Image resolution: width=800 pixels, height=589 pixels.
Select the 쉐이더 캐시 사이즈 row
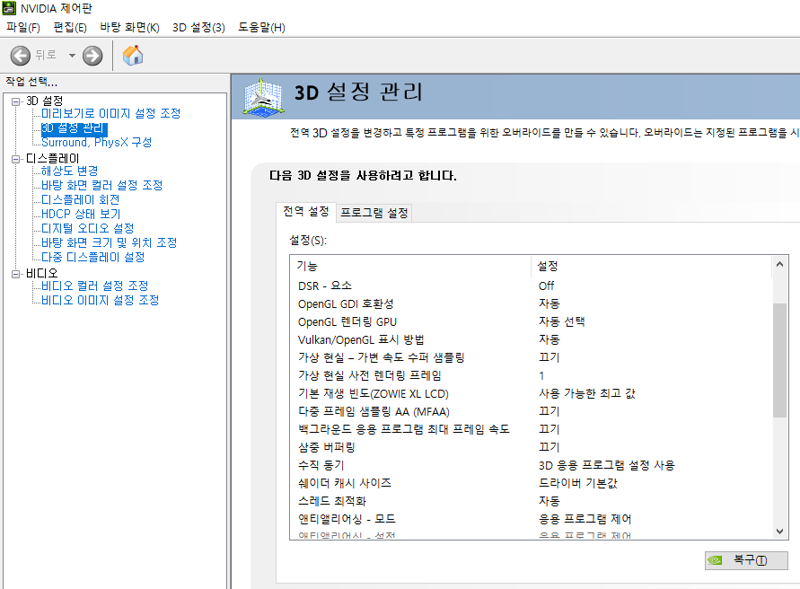(531, 483)
